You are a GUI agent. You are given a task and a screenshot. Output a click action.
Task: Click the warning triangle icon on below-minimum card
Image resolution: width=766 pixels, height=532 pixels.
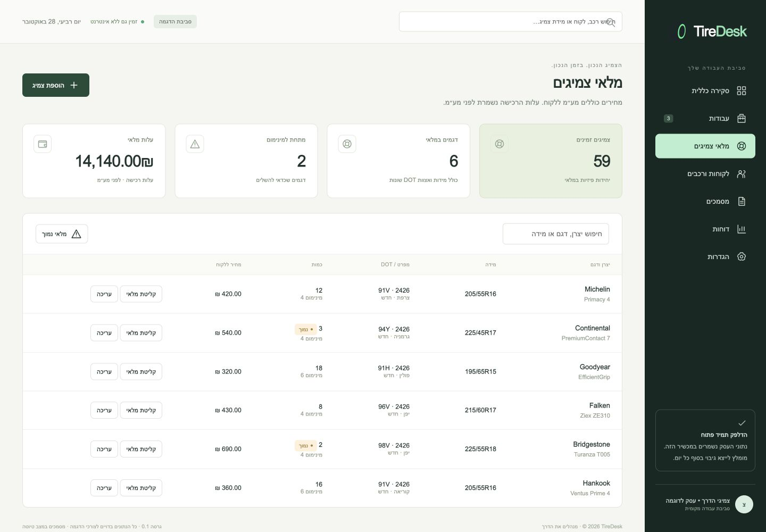pos(195,144)
